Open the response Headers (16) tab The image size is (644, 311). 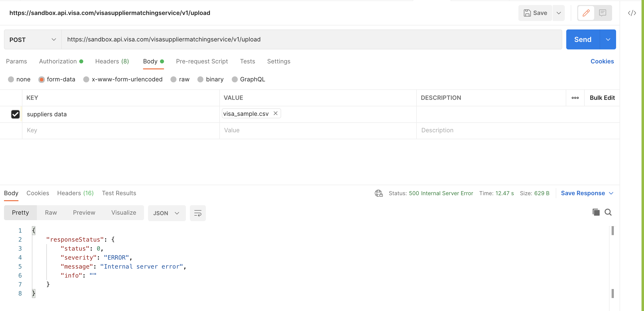point(76,193)
